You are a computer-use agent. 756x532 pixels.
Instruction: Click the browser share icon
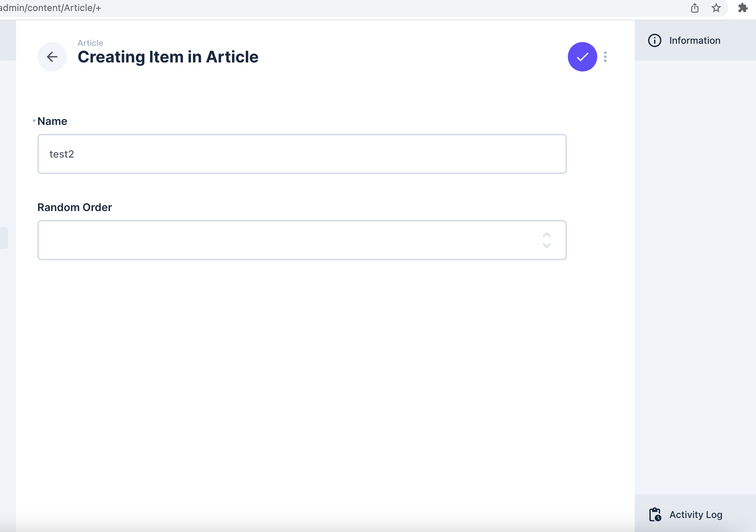coord(695,8)
